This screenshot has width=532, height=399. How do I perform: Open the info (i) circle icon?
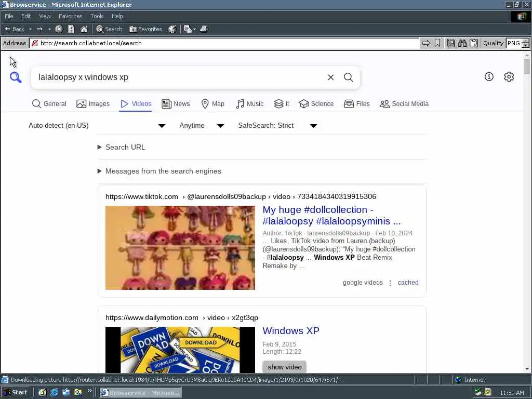(489, 77)
